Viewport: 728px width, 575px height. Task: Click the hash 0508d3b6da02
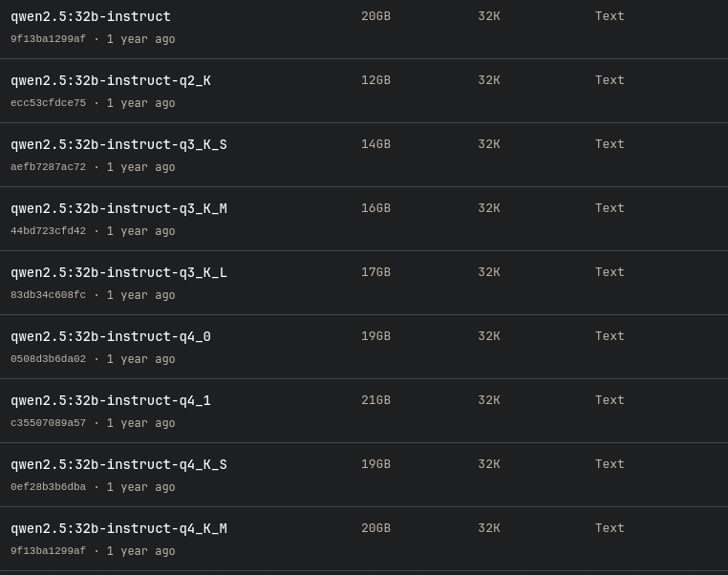(48, 359)
